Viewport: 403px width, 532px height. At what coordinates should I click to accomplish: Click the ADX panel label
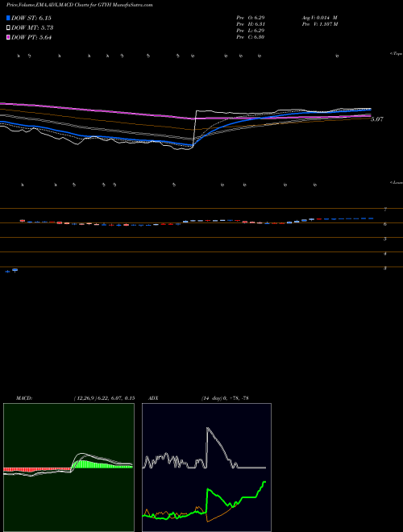pos(153,398)
